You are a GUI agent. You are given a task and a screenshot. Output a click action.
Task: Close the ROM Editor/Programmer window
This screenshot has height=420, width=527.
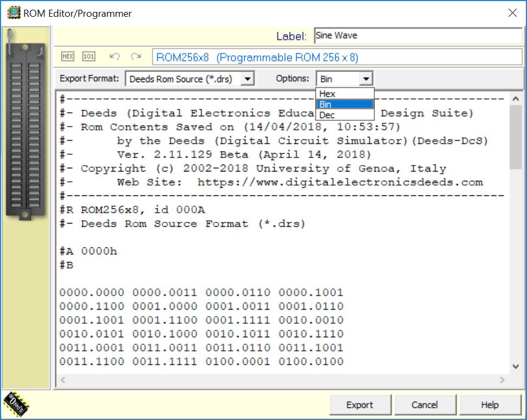point(512,13)
